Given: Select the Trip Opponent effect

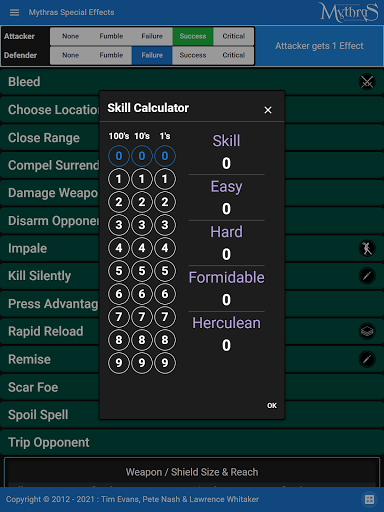Looking at the screenshot, I should pyautogui.click(x=192, y=443).
